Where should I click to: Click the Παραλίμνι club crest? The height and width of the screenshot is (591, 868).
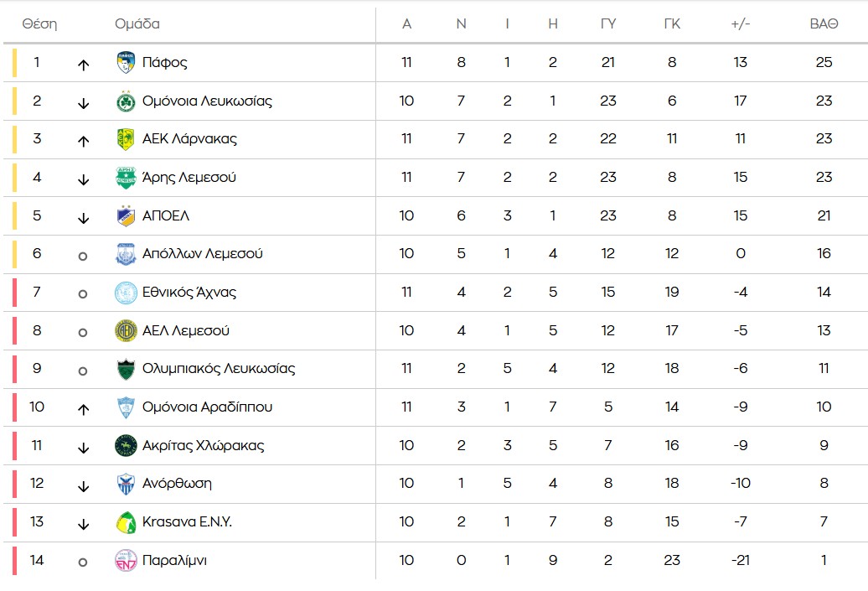tap(126, 560)
